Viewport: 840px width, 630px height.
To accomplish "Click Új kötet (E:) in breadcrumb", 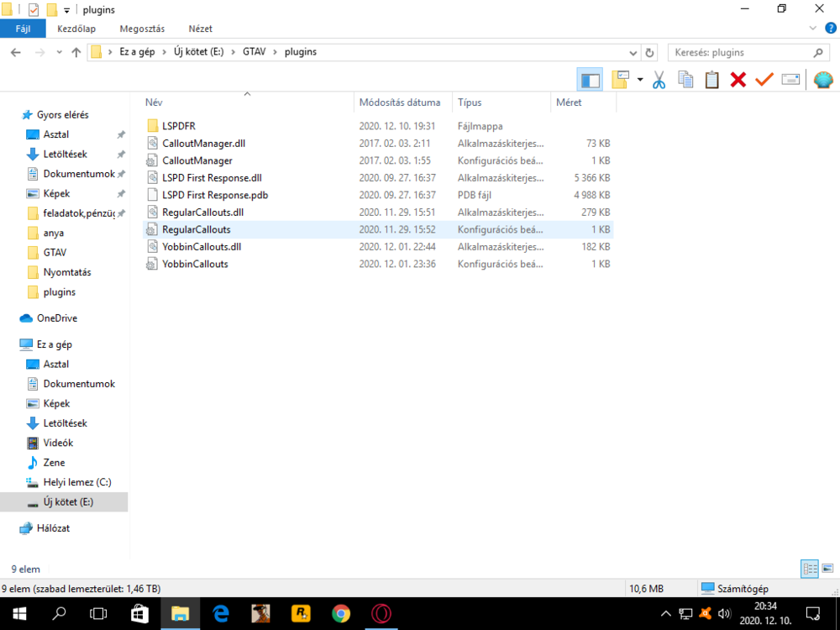I will click(x=199, y=52).
